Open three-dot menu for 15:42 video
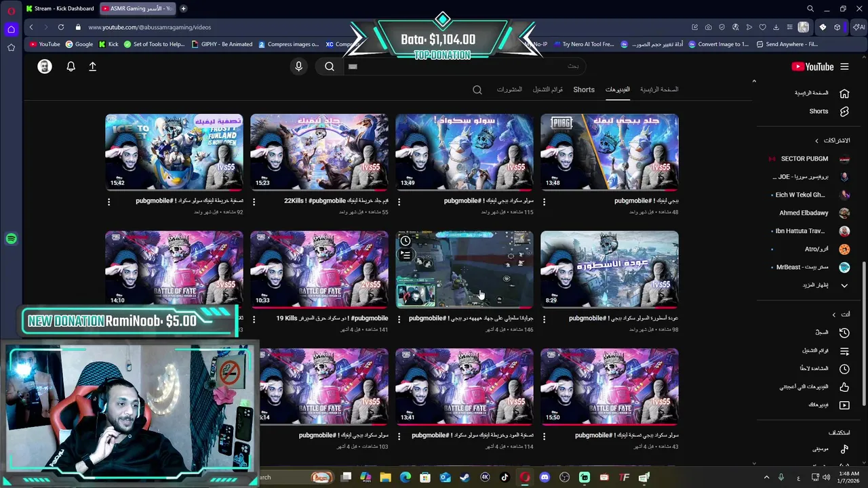The image size is (868, 488). point(108,202)
